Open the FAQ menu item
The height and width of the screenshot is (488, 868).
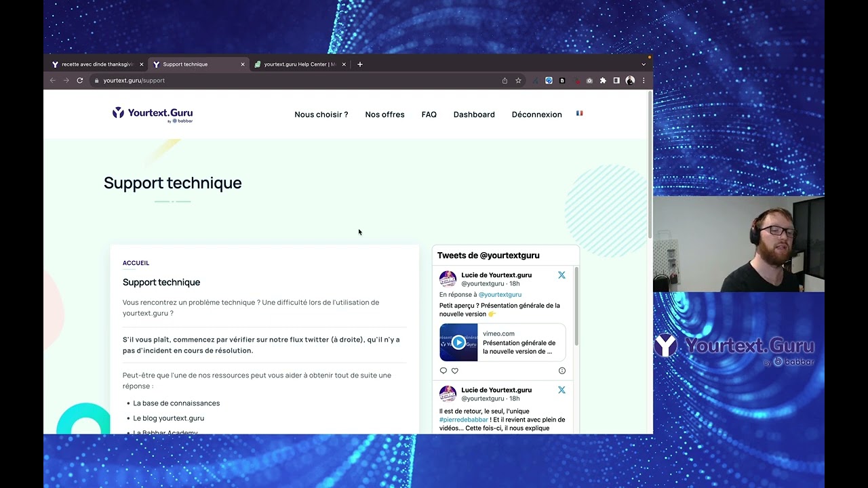[429, 115]
